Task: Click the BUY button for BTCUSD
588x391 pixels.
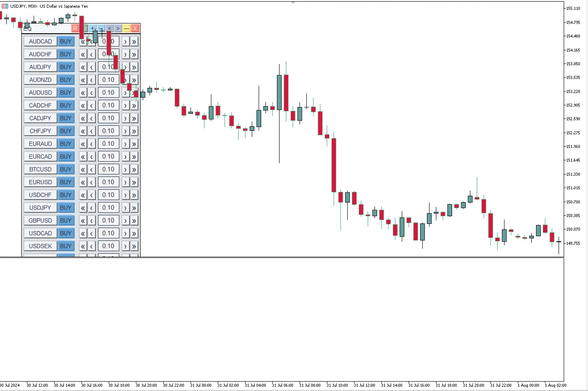Action: click(x=66, y=169)
